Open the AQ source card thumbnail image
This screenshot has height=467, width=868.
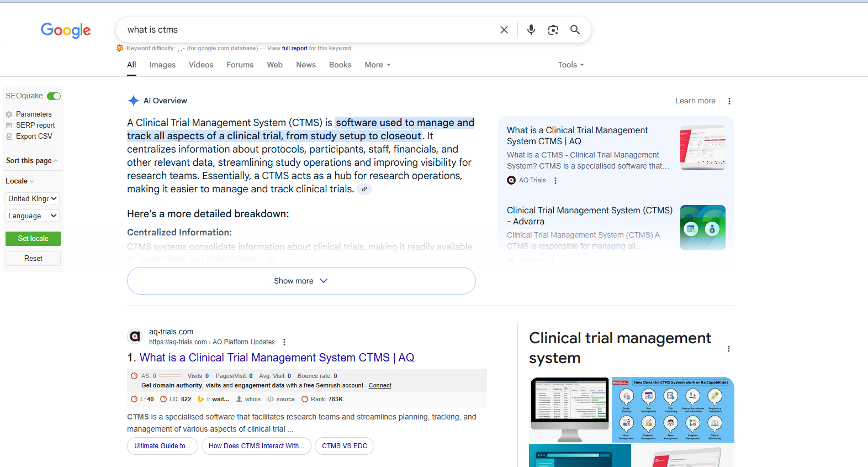click(703, 148)
